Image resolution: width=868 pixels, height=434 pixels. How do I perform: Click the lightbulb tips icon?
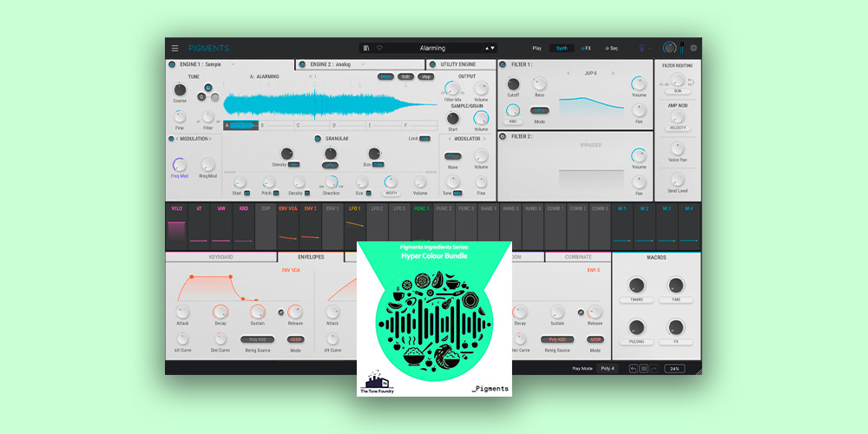[x=643, y=49]
